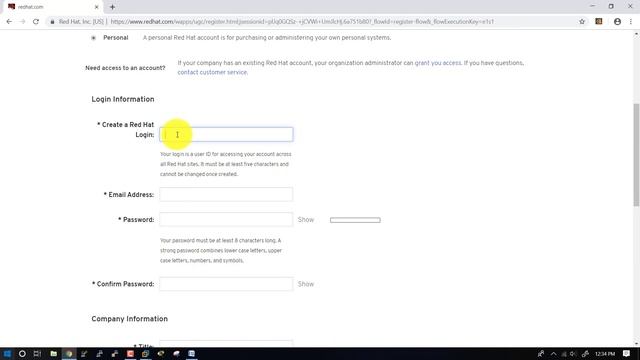Show the Password field contents
The height and width of the screenshot is (360, 640).
pyautogui.click(x=306, y=220)
